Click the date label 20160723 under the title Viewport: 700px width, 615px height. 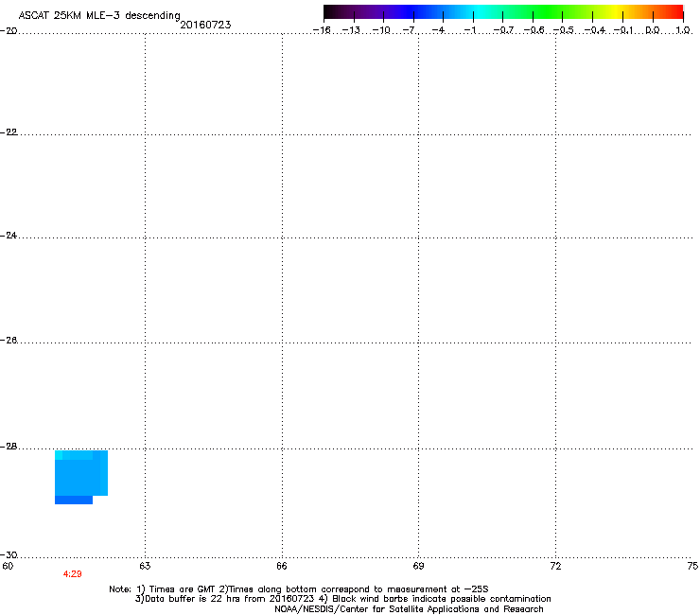(x=205, y=25)
